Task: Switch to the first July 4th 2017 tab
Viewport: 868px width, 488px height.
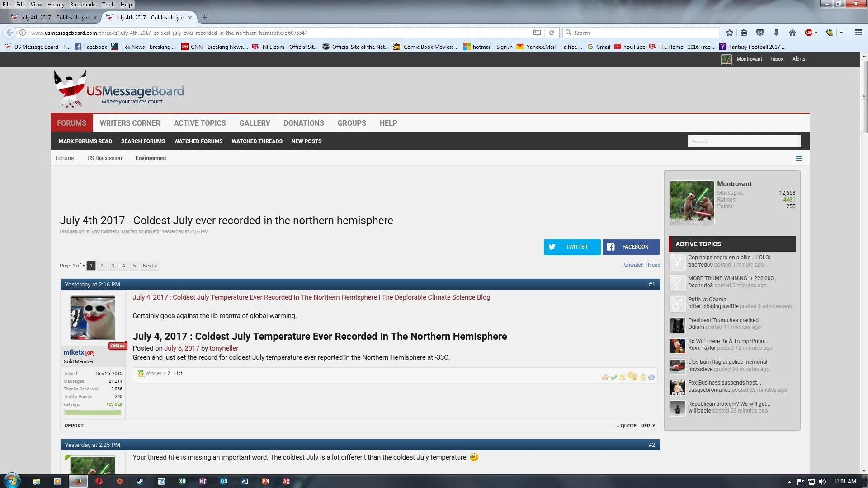Action: point(52,17)
